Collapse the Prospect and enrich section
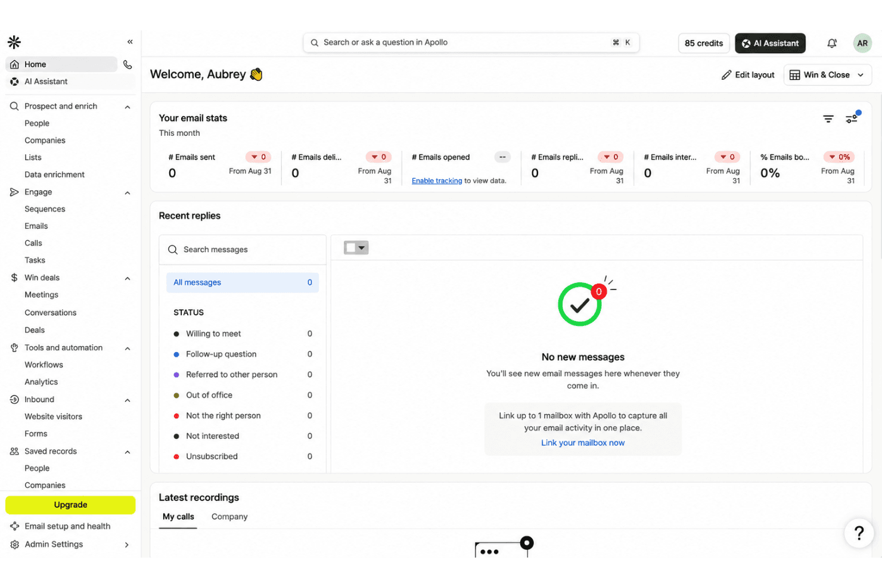Viewport: 882px width, 588px height. pyautogui.click(x=128, y=107)
